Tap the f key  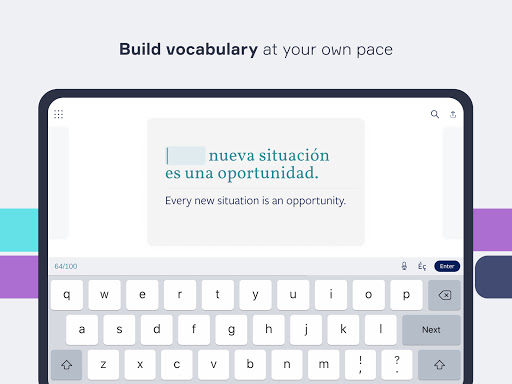coord(194,330)
